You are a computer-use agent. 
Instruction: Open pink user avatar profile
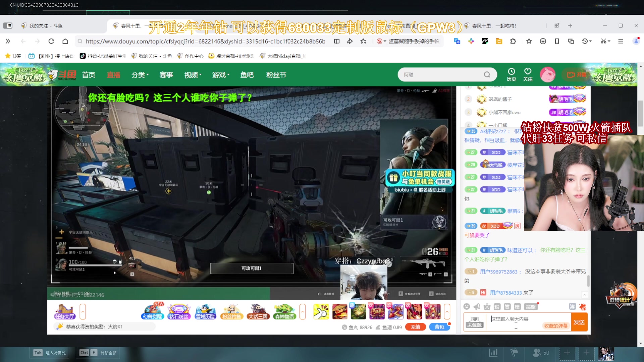click(x=547, y=74)
